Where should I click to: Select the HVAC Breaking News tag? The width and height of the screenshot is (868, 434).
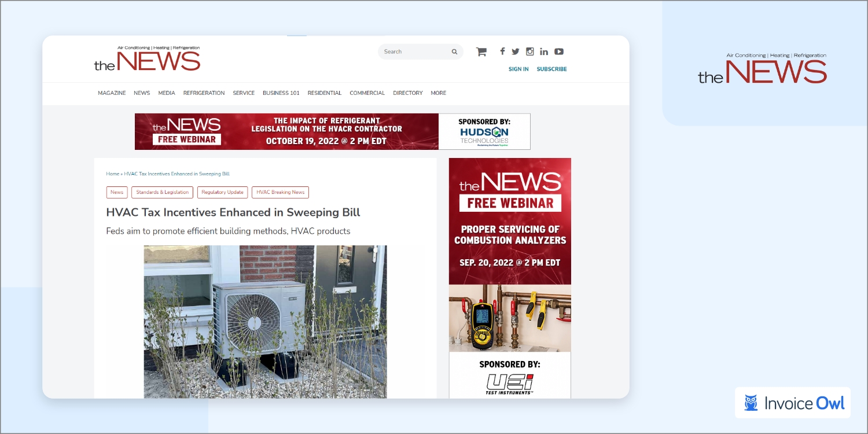[280, 193]
